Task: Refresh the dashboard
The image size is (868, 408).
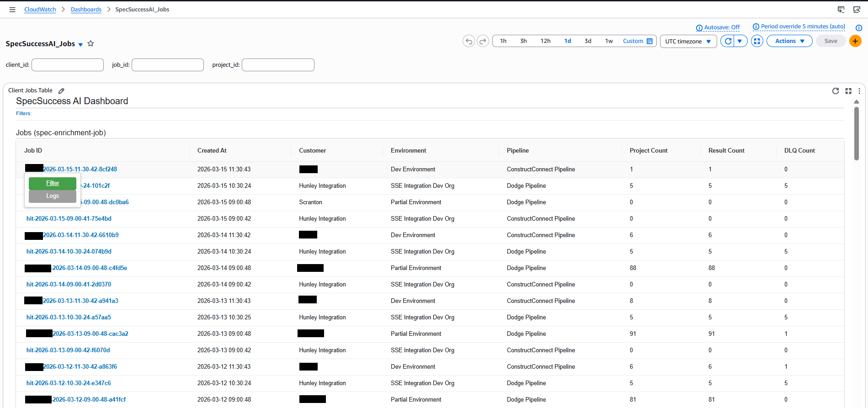Action: click(728, 41)
